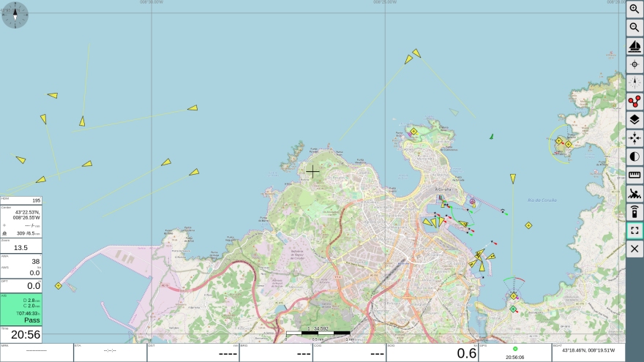
Task: Zoom in on the chart
Action: (634, 9)
